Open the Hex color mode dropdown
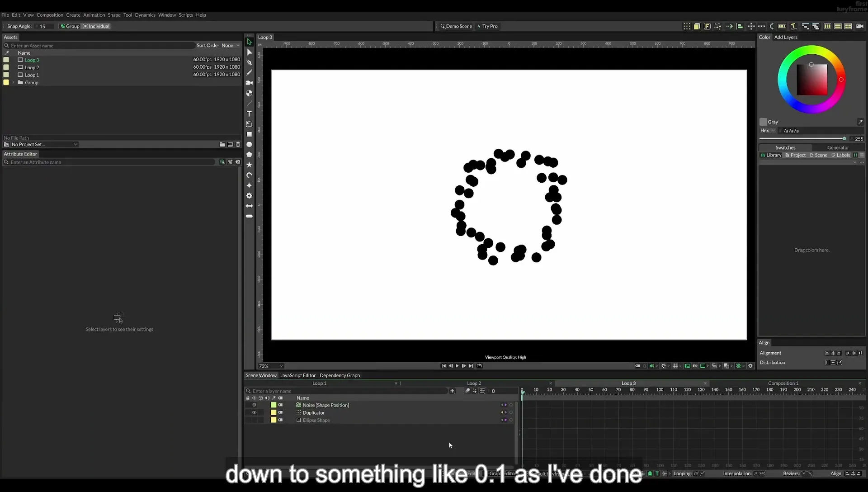The width and height of the screenshot is (868, 492). point(768,131)
